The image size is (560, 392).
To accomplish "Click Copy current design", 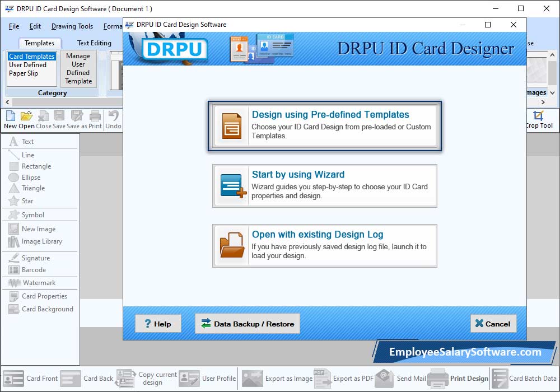I will point(146,379).
